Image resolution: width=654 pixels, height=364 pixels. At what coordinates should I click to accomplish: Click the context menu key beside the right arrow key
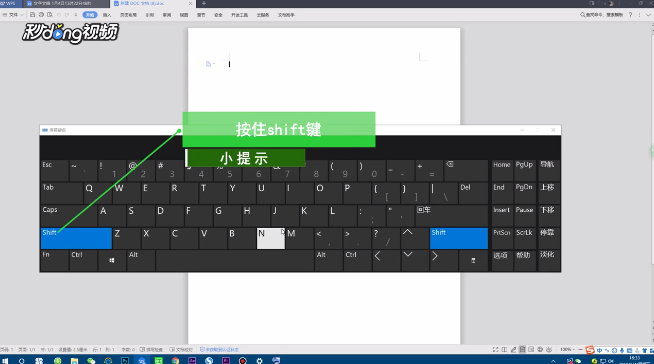click(x=473, y=261)
